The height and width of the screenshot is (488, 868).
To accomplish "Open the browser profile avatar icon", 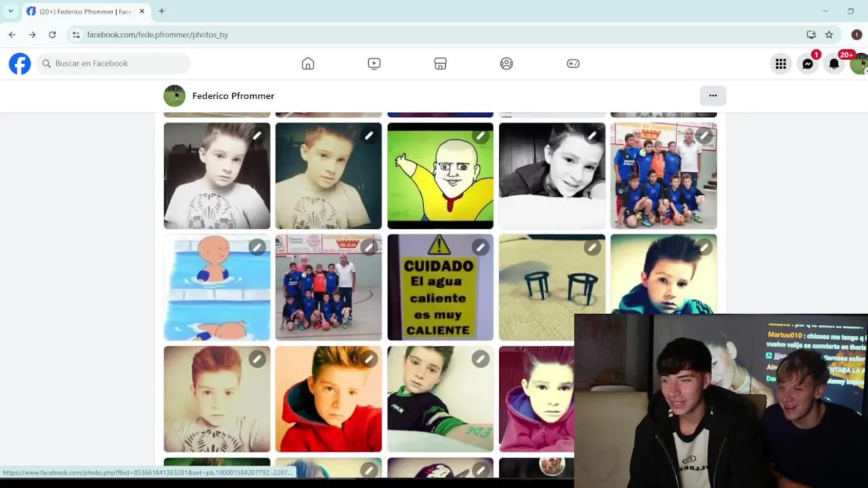I will coord(856,35).
